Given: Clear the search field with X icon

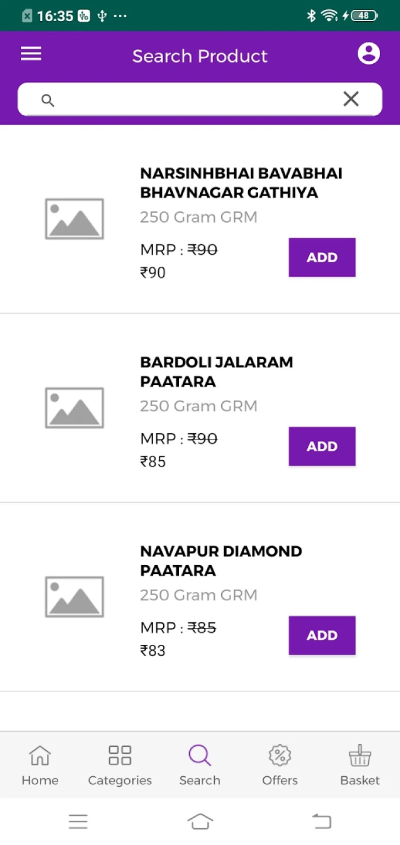Looking at the screenshot, I should 351,99.
